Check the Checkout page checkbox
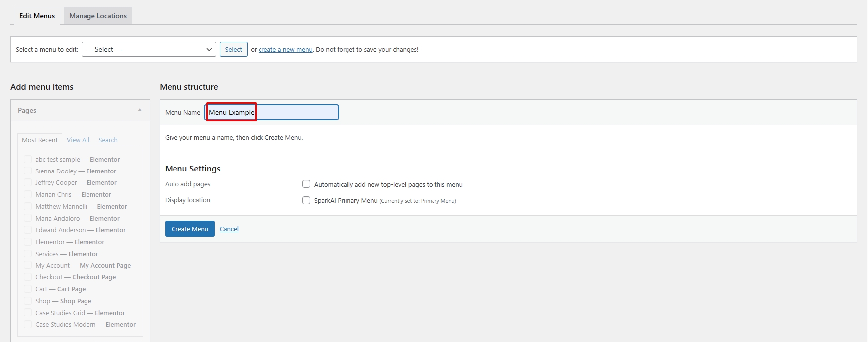Image resolution: width=868 pixels, height=342 pixels. [28, 277]
